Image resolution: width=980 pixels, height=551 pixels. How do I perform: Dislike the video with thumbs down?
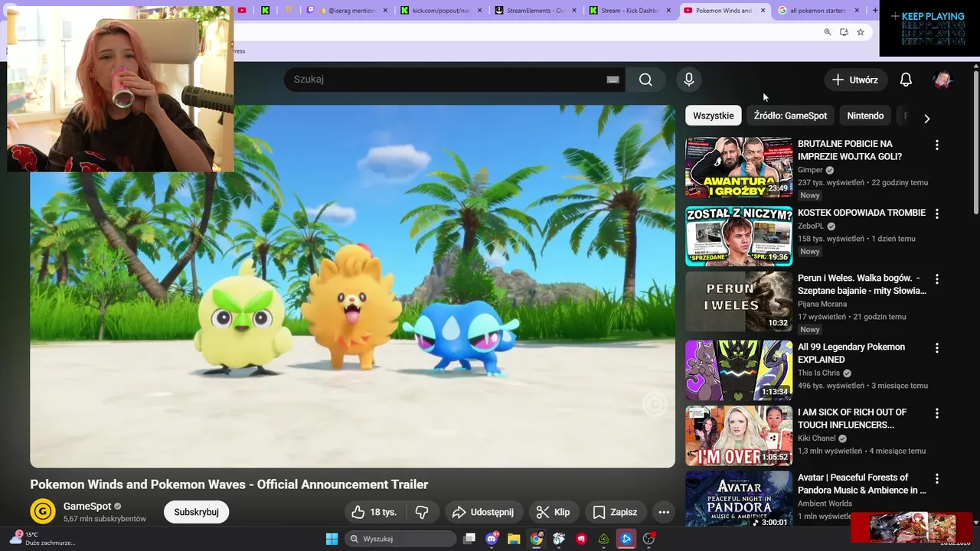[421, 512]
